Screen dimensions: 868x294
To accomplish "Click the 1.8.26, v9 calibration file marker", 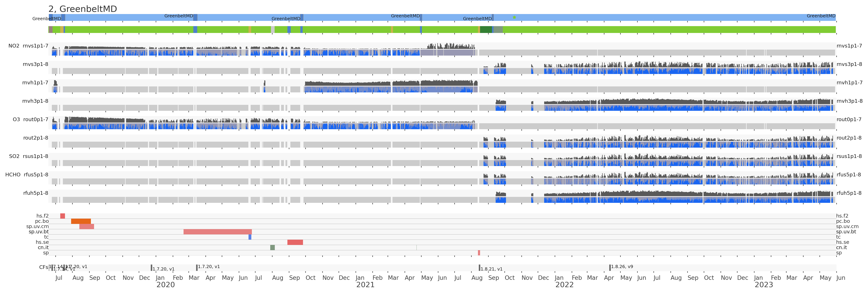I will [610, 267].
